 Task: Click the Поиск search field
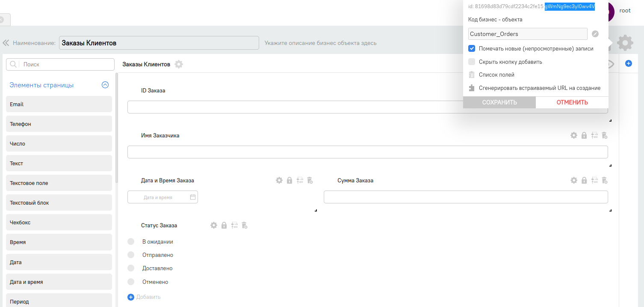point(66,64)
